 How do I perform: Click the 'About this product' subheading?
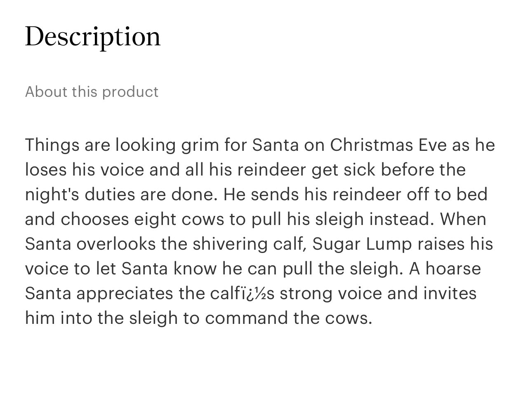pyautogui.click(x=92, y=91)
